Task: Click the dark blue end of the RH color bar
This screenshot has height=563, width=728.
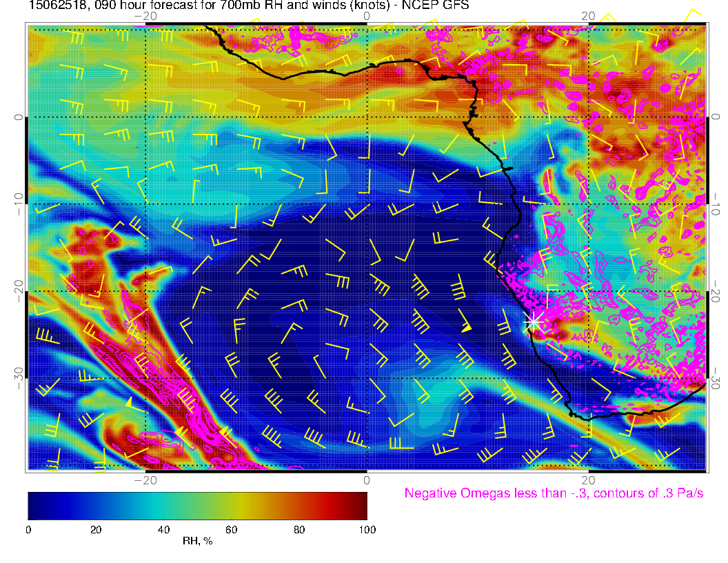Action: tap(34, 505)
